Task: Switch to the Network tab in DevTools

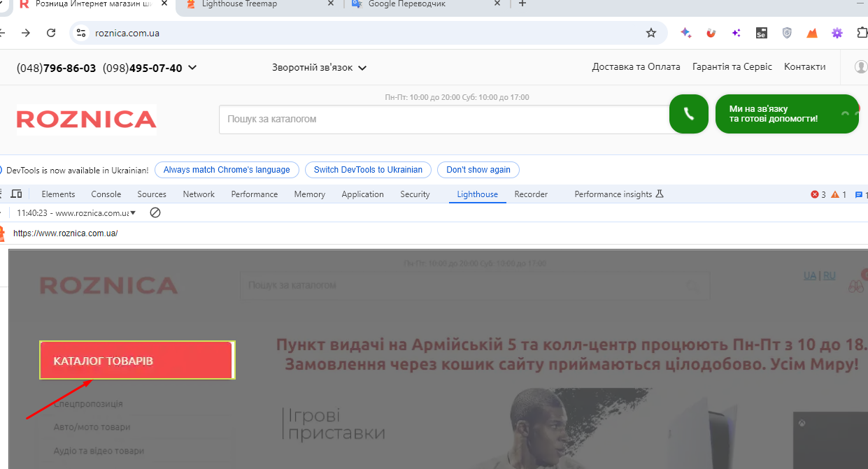Action: coord(199,194)
